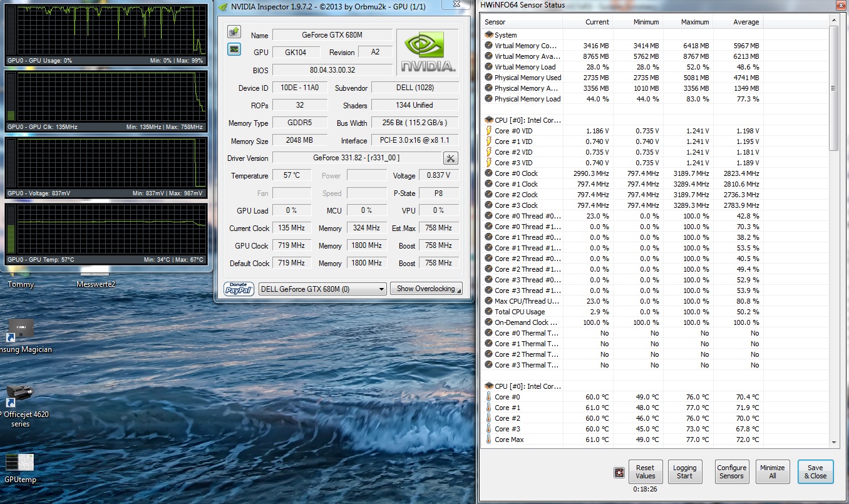849x504 pixels.
Task: Select the On-Demand Clock row
Action: coord(655,322)
